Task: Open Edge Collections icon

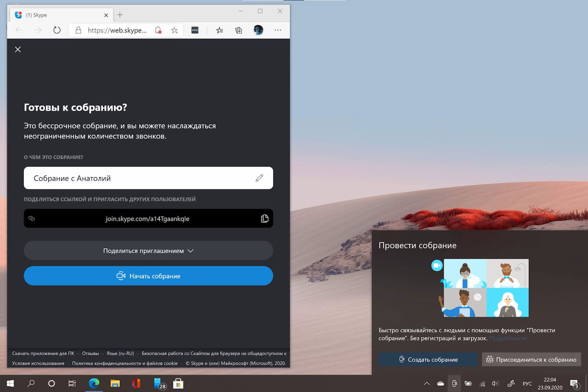Action: click(238, 30)
